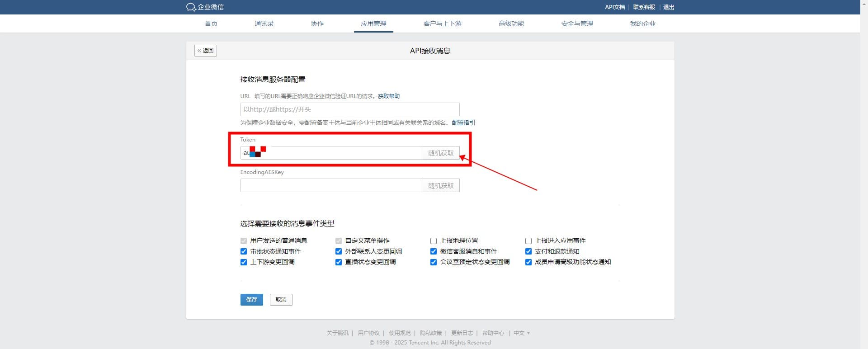Open the 帮助中心 footer link

[x=493, y=333]
